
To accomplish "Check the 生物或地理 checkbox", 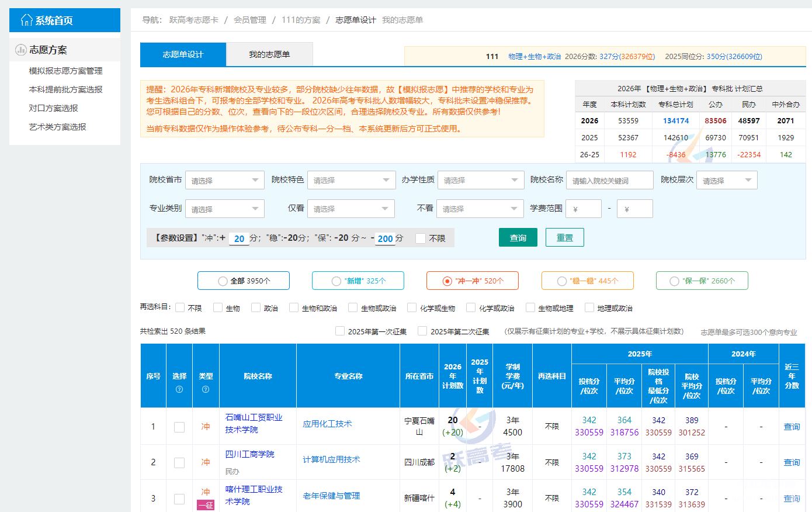I will (530, 307).
